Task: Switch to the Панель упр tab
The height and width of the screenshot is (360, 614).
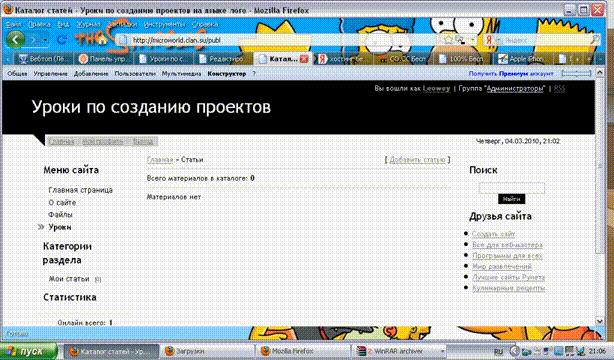Action: [103, 59]
